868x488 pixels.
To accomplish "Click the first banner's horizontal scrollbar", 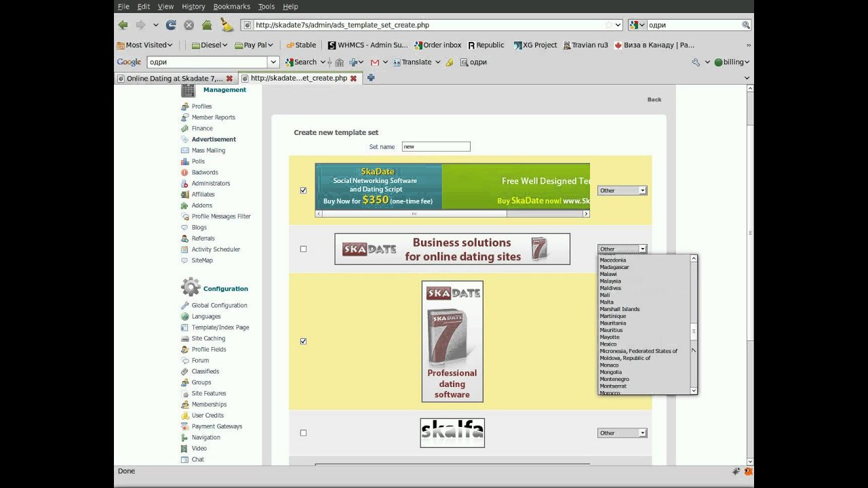I will pos(452,213).
